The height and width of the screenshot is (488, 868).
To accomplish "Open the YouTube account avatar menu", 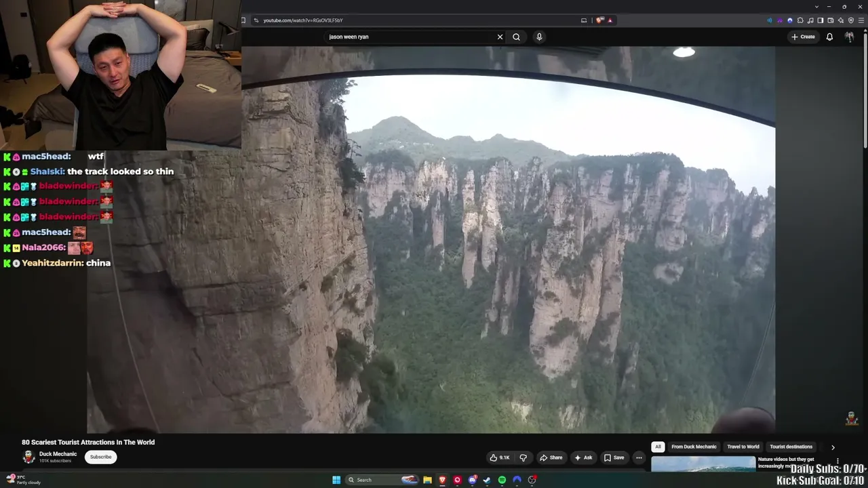I will [x=850, y=37].
